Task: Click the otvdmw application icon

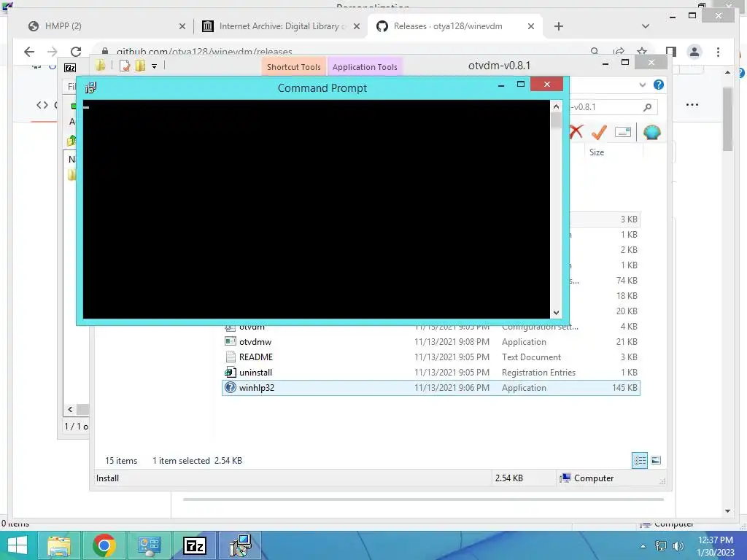Action: (x=230, y=341)
